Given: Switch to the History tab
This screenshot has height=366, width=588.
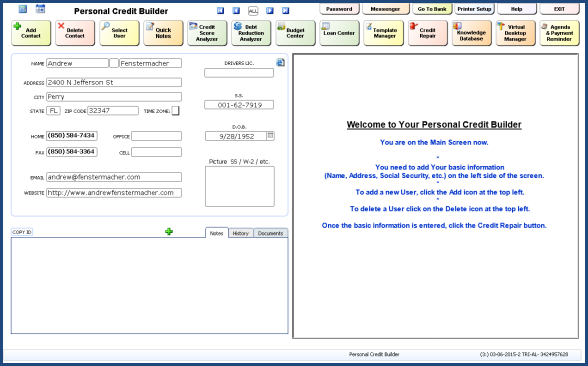Looking at the screenshot, I should coord(241,233).
